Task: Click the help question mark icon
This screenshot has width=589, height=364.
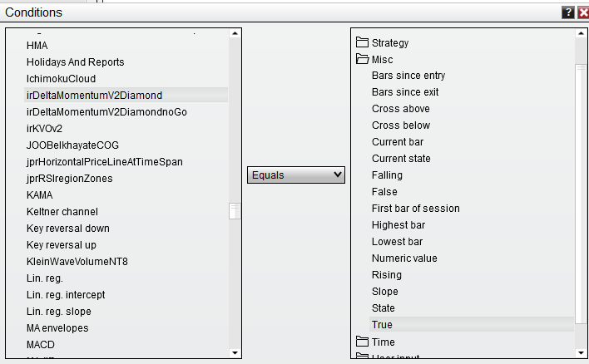Action: click(x=568, y=12)
